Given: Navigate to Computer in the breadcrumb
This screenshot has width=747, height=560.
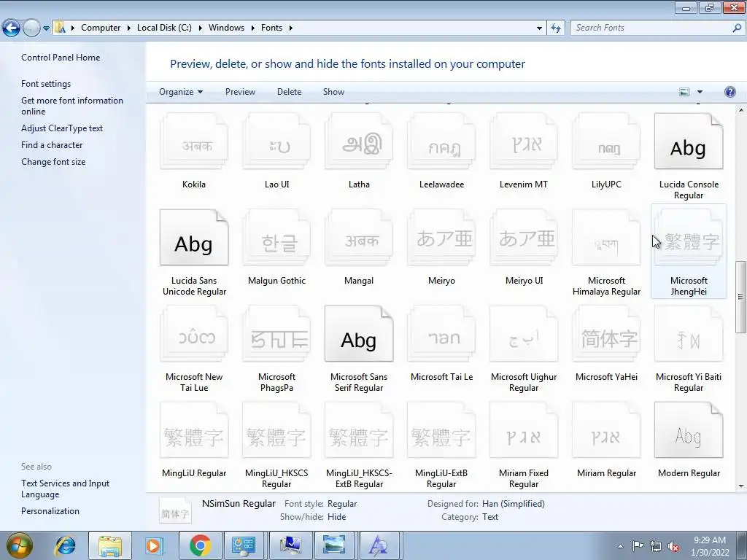Looking at the screenshot, I should tap(101, 28).
